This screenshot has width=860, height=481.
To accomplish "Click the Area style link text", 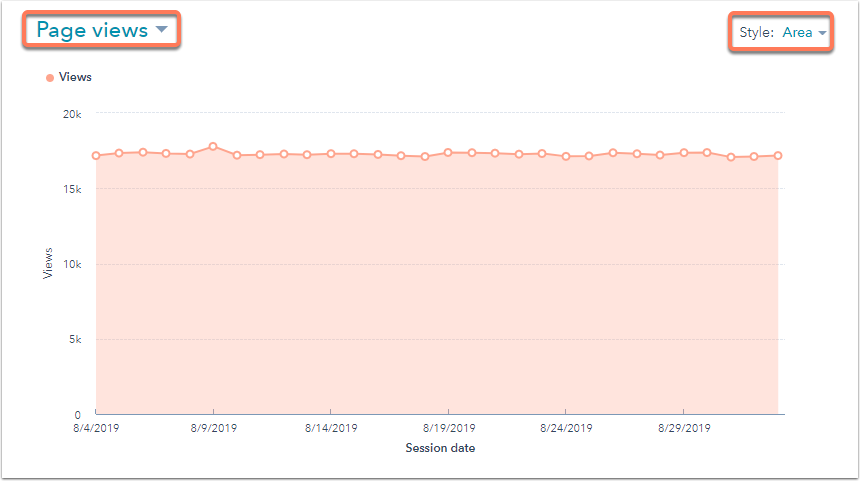I will pos(797,33).
